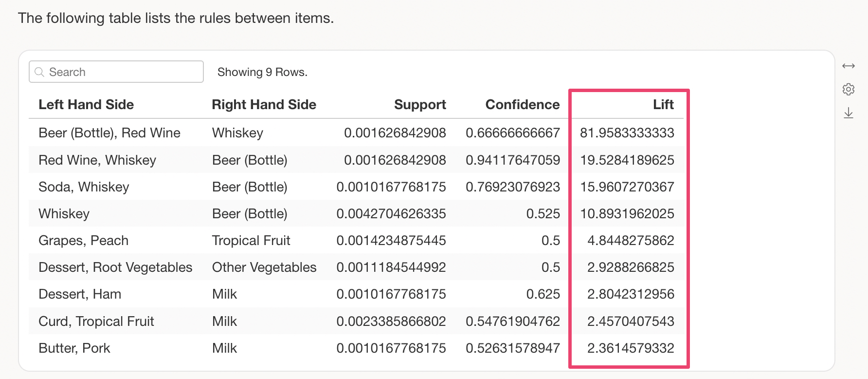
Task: Click the Butter, Pork row
Action: coord(74,348)
